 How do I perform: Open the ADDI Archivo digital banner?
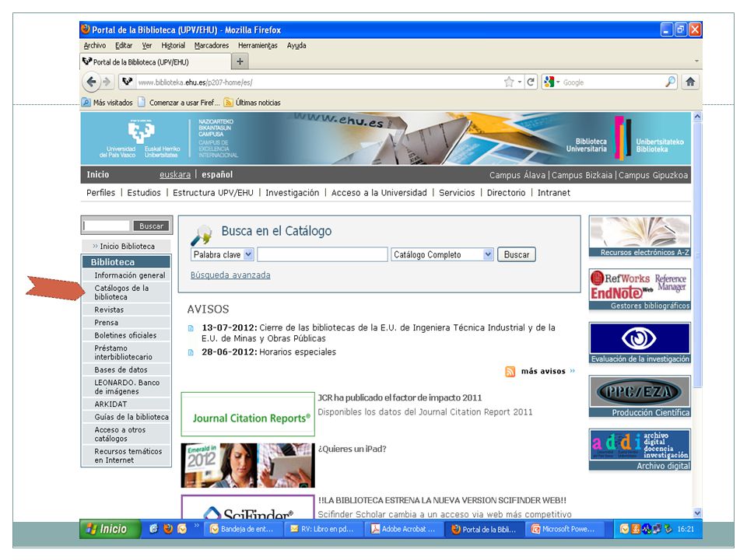click(x=640, y=450)
